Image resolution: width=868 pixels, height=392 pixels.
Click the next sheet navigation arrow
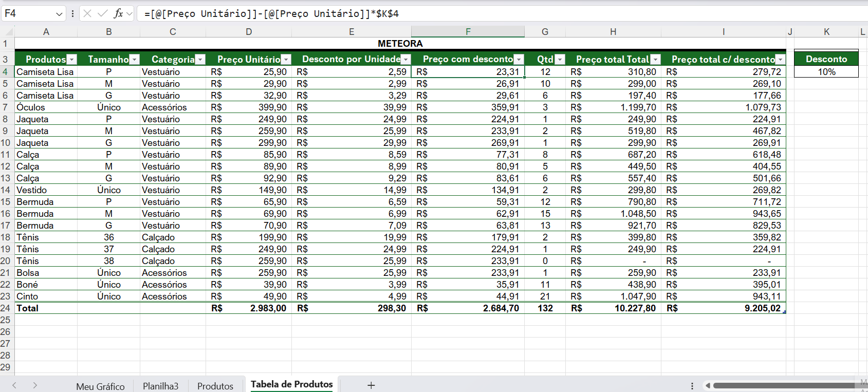point(35,385)
